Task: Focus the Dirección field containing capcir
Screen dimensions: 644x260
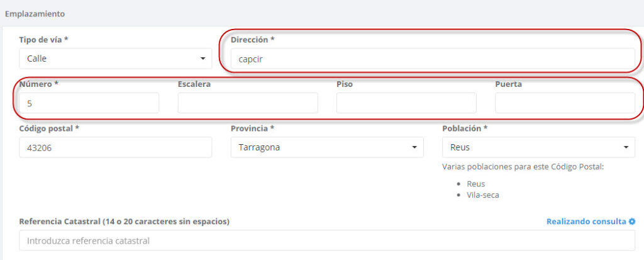Action: pos(433,59)
